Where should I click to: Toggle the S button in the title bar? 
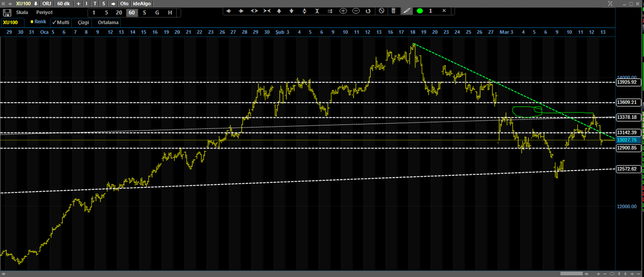coord(104,4)
